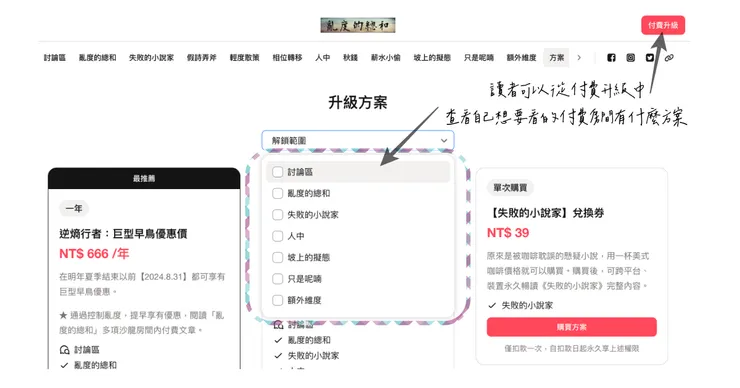This screenshot has height=388, width=740.
Task: Open the 秋錢 tab
Action: [350, 58]
